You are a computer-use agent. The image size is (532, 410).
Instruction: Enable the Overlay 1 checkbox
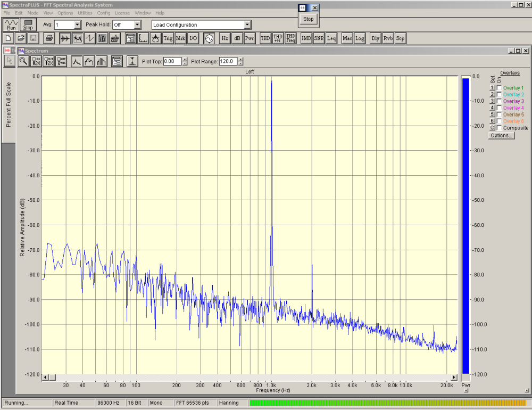pos(499,88)
